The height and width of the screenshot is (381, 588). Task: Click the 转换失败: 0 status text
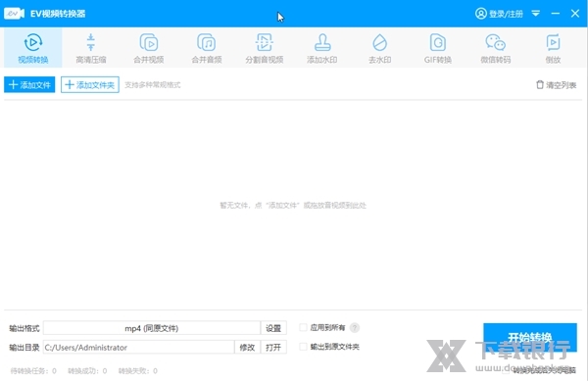pyautogui.click(x=137, y=371)
